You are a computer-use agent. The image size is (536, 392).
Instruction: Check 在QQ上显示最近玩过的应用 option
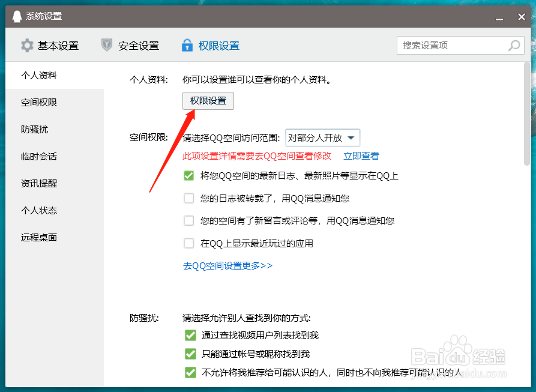tap(189, 243)
